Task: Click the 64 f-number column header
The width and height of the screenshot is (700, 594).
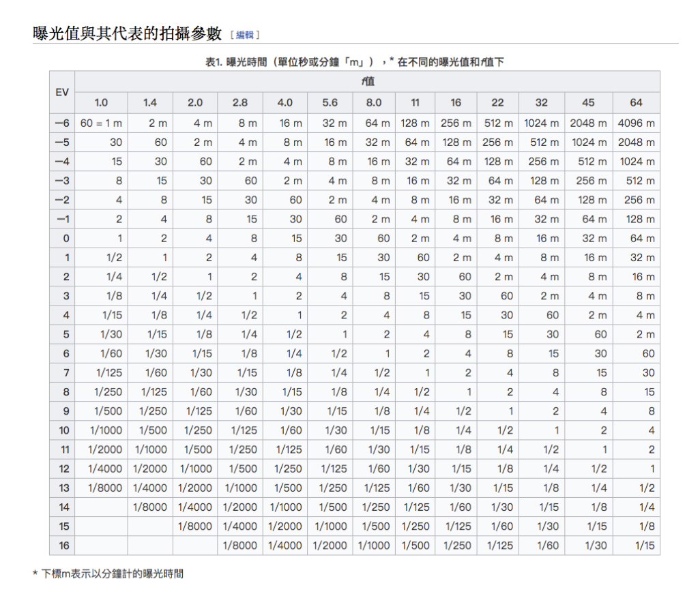Action: tap(636, 103)
